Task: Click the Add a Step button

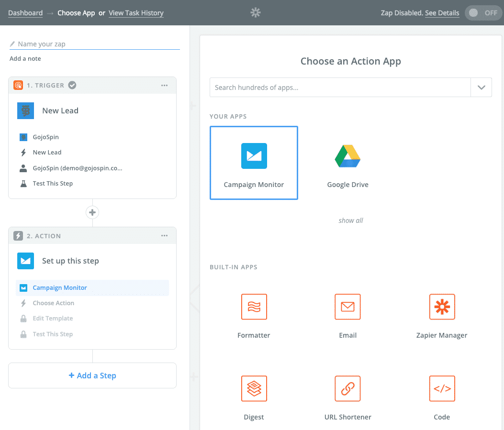Action: click(x=92, y=375)
